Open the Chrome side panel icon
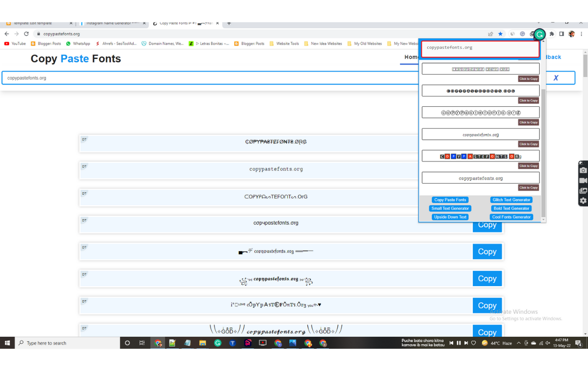Viewport: 588px width, 368px height. click(x=561, y=34)
